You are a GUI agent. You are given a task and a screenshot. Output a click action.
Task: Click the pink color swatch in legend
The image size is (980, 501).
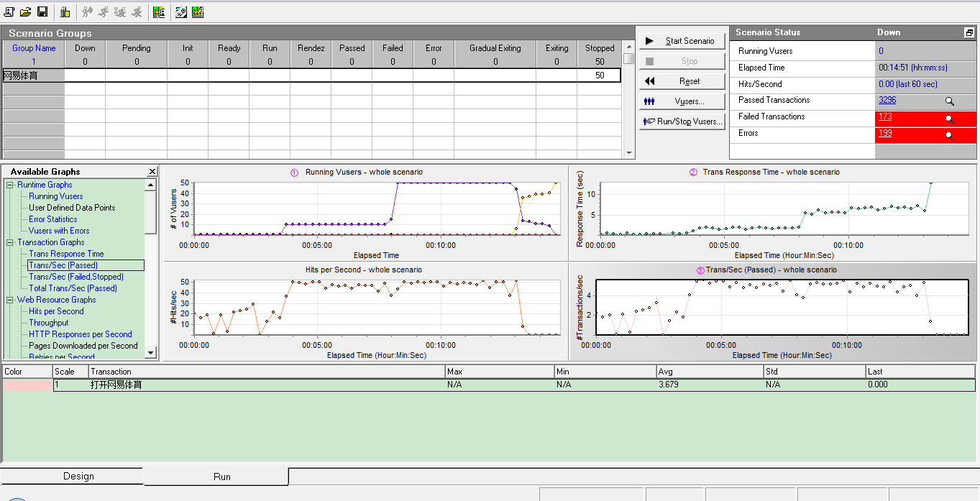tap(27, 385)
